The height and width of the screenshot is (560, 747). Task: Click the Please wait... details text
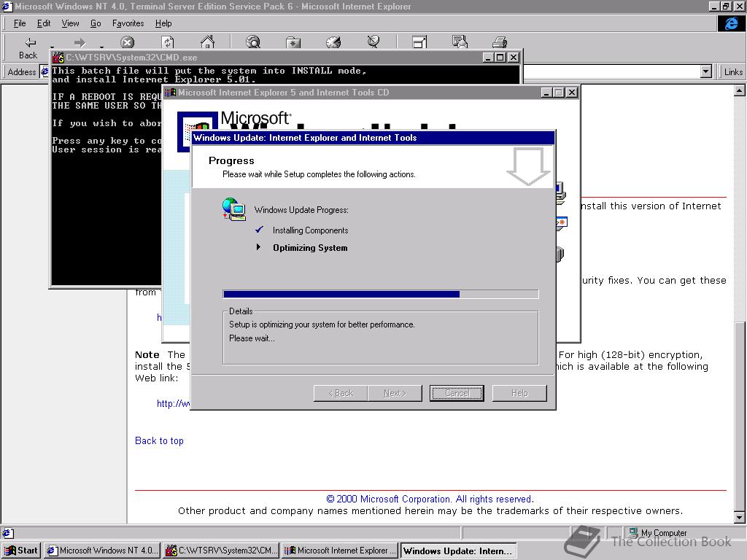tap(252, 338)
